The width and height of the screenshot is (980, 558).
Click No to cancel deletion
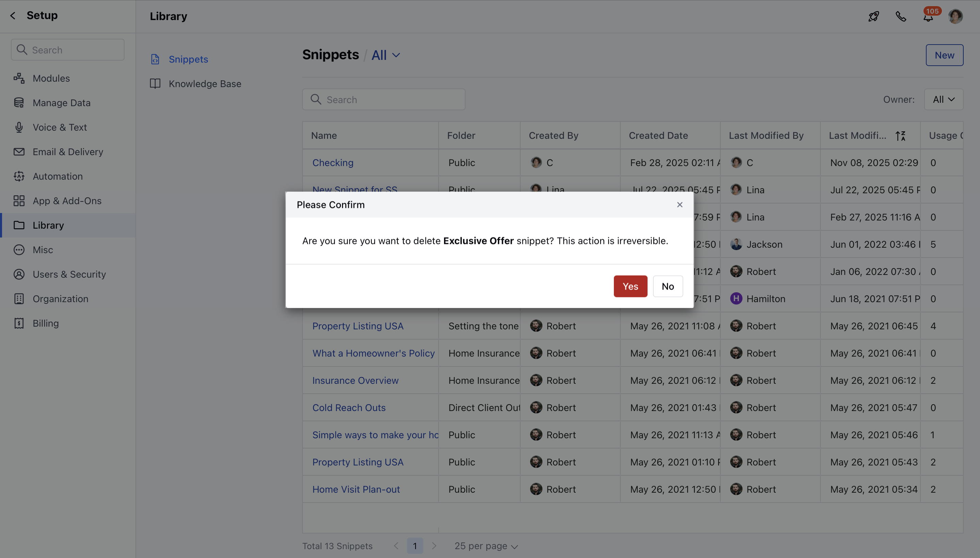point(668,286)
